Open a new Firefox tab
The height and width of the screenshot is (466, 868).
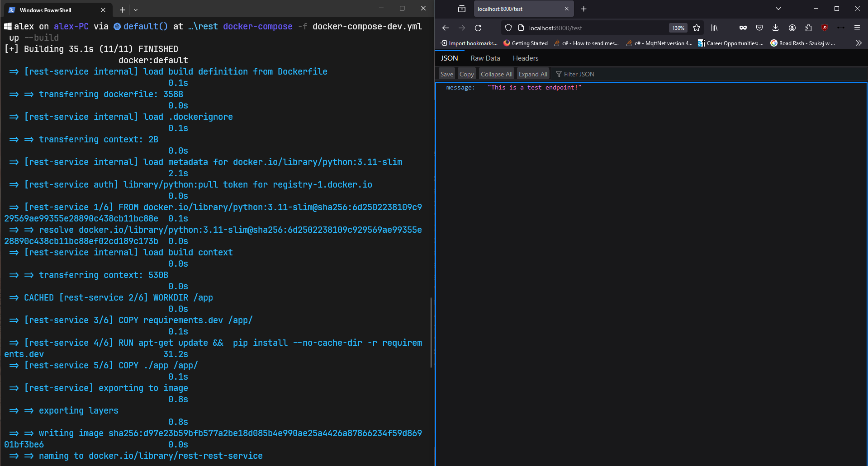point(583,9)
